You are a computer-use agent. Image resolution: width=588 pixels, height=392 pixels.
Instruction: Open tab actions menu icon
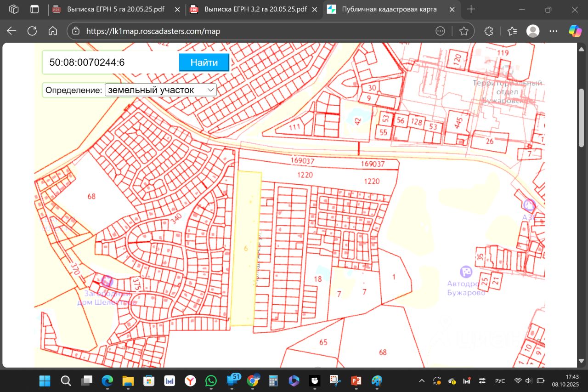click(34, 9)
